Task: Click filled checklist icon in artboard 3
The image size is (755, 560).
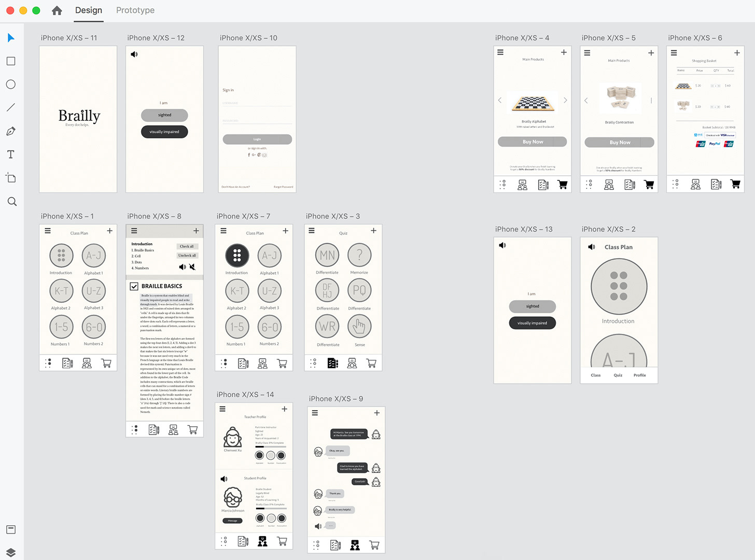Action: pyautogui.click(x=333, y=363)
